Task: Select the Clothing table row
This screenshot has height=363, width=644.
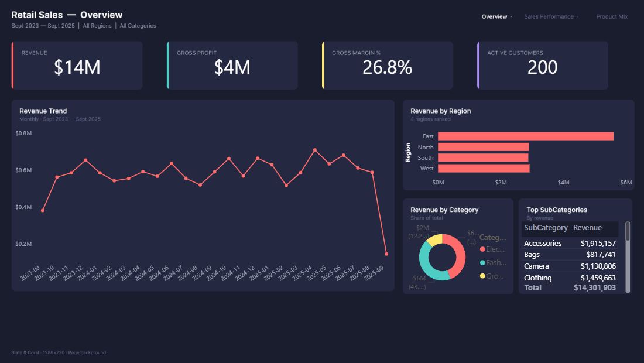Action: [570, 278]
